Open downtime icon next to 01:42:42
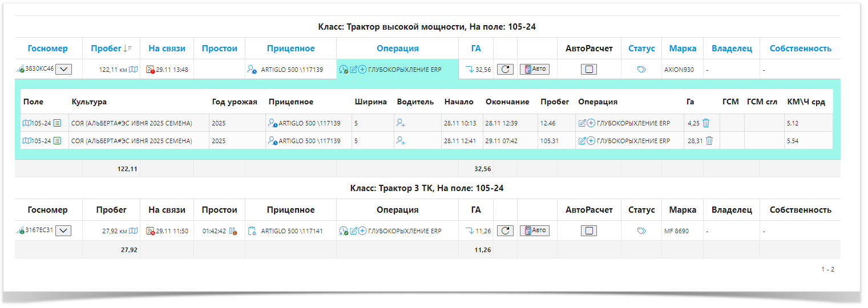Screen dimensions: 868x308 point(233,232)
